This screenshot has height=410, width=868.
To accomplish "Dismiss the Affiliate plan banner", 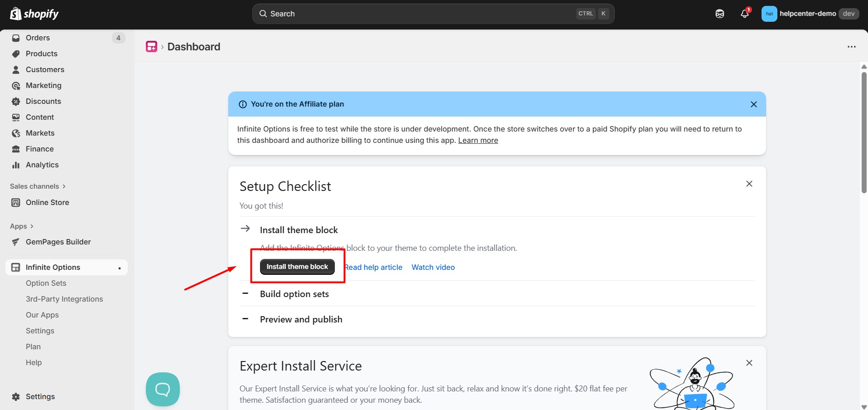I will pos(754,104).
